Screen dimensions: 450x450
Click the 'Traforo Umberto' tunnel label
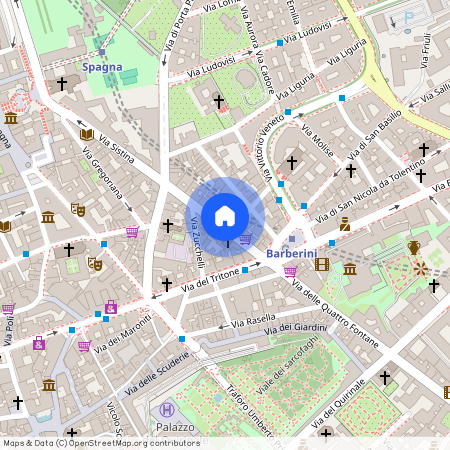pos(250,411)
